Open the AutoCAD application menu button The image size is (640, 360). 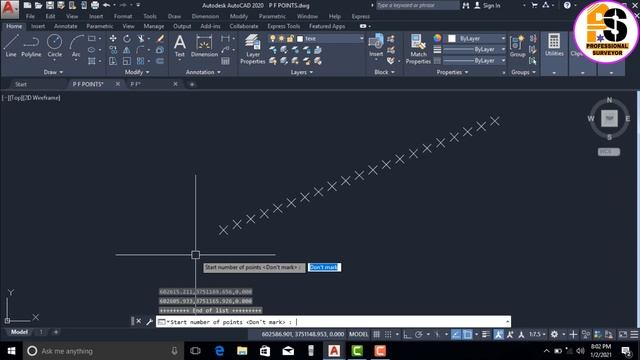pos(9,9)
